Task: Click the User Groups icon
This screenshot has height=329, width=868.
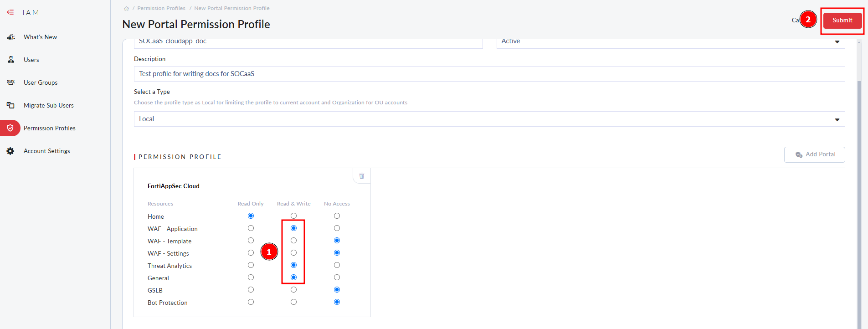Action: 11,82
